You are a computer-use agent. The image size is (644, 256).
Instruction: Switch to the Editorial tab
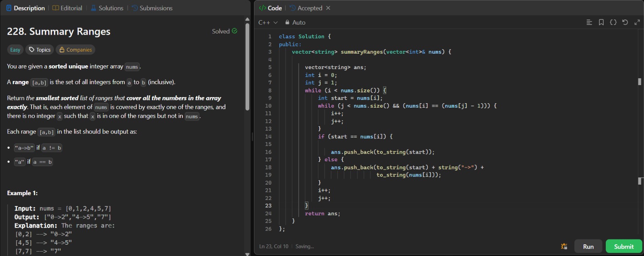click(x=67, y=8)
